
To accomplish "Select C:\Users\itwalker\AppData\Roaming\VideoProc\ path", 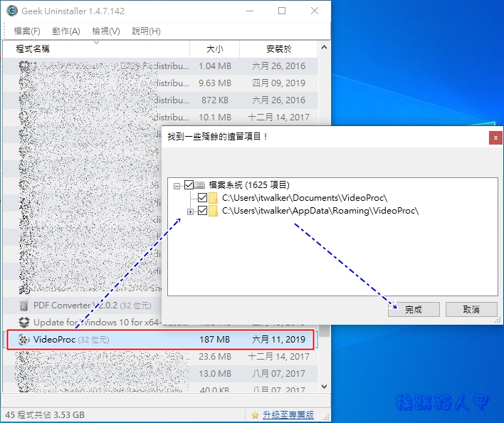I will click(x=320, y=211).
